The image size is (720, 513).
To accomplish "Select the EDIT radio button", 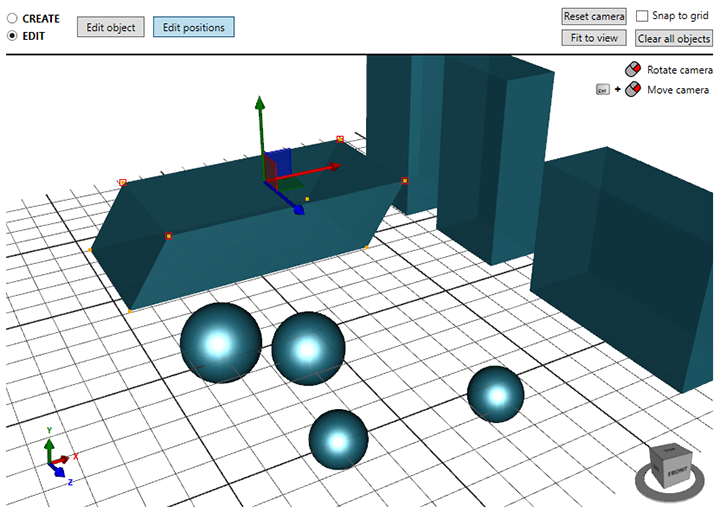I will [x=12, y=36].
